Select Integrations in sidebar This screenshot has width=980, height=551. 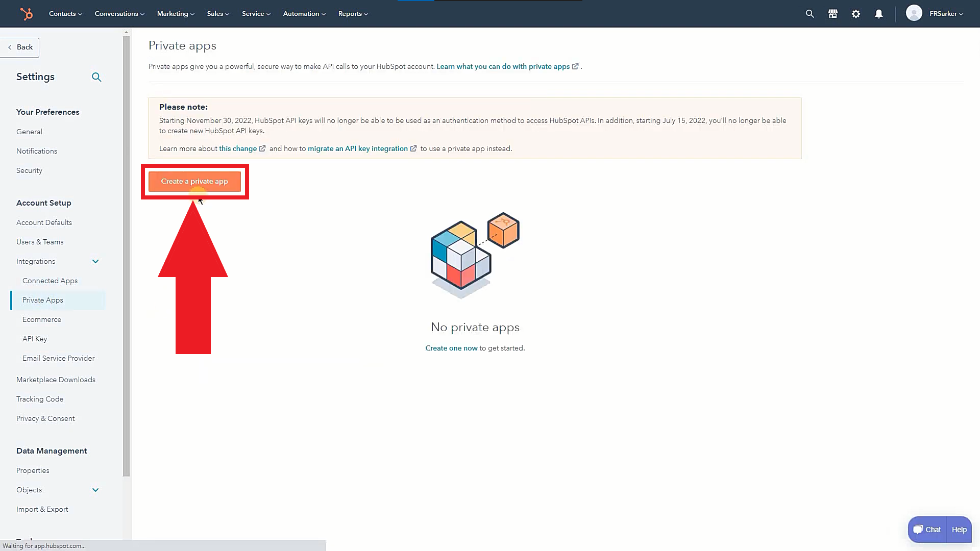36,261
